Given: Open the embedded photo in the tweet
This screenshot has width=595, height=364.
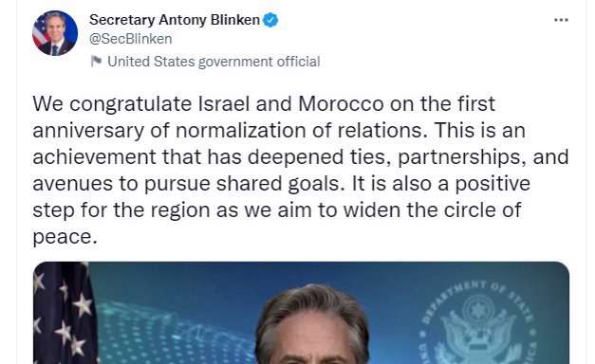Looking at the screenshot, I should pos(301,313).
